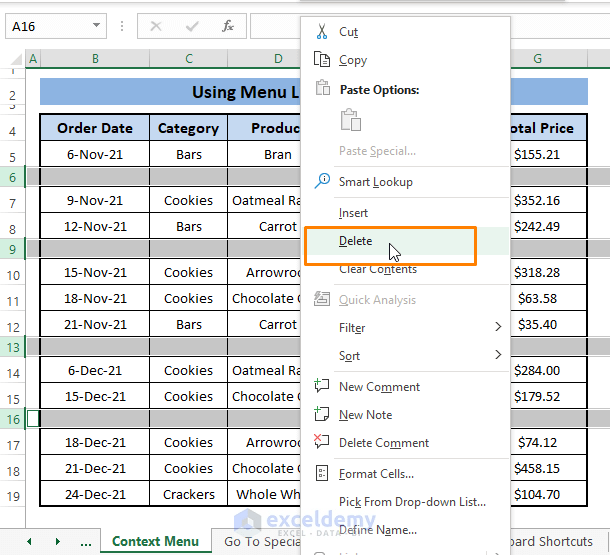Click the Cut scissors icon
610x555 pixels.
(322, 32)
